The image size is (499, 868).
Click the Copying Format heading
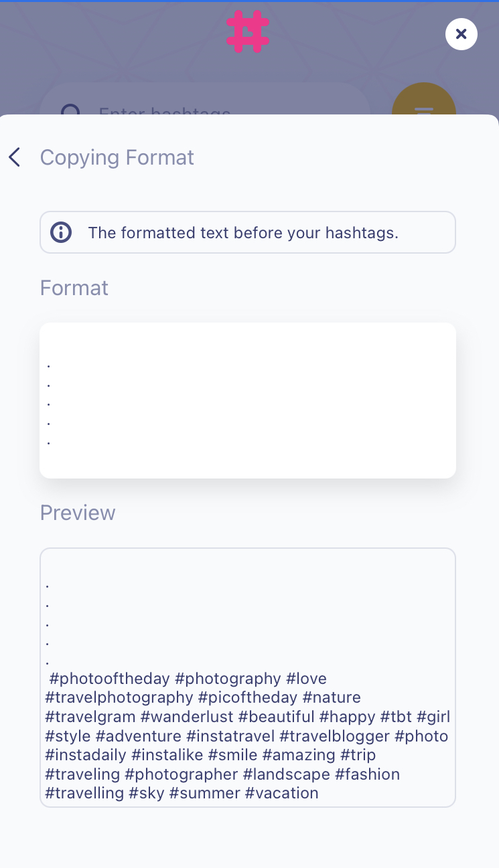tap(117, 157)
